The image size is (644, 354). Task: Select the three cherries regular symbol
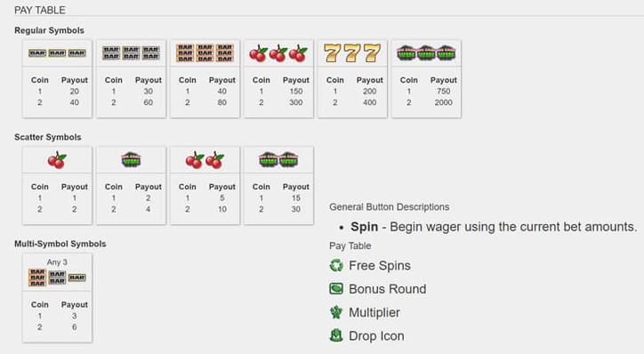(x=278, y=53)
